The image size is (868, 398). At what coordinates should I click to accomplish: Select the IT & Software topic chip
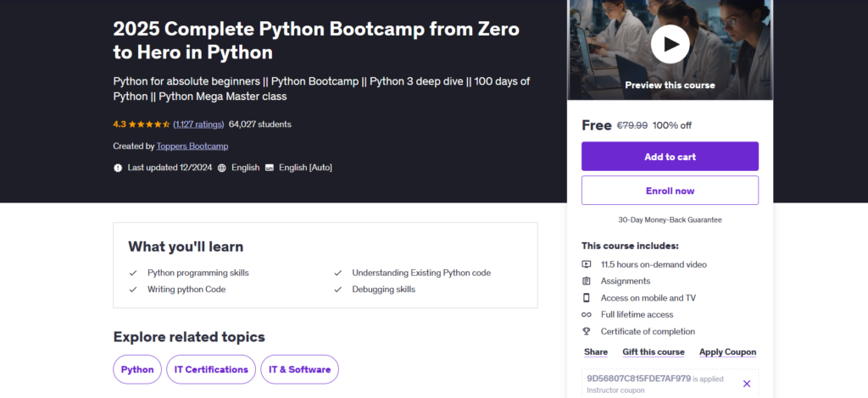click(299, 369)
